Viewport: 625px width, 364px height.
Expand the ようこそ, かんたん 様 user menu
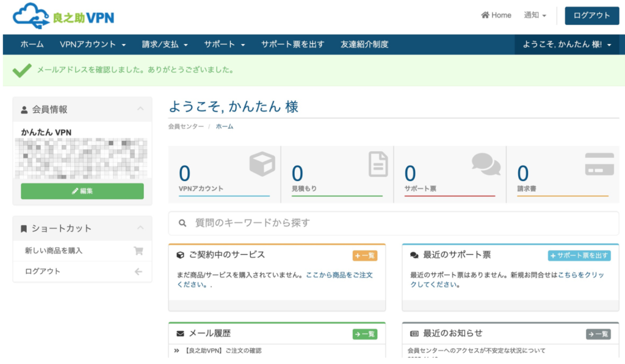click(x=567, y=45)
